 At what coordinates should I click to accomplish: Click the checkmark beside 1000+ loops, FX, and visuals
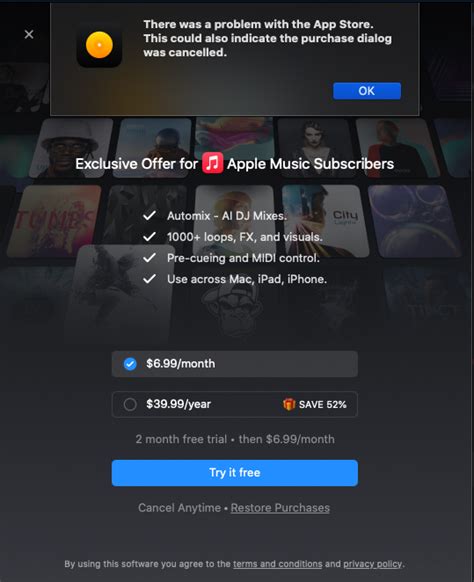click(x=150, y=237)
